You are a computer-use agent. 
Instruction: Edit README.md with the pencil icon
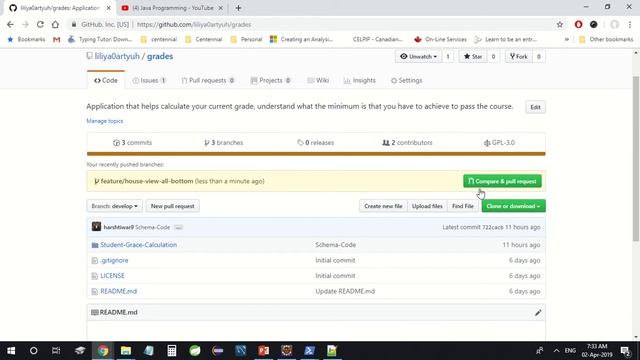coord(538,313)
